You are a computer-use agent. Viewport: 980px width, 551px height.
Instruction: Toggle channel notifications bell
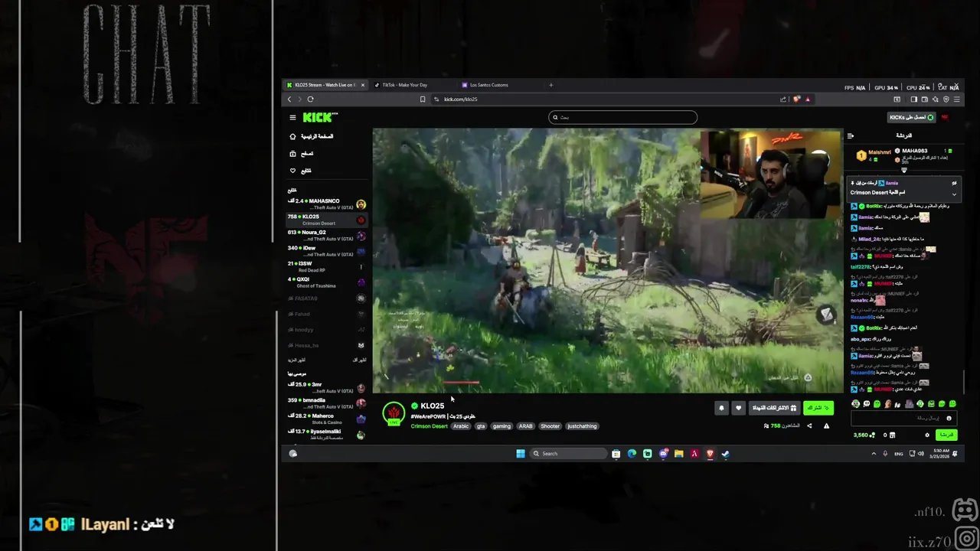(x=721, y=408)
